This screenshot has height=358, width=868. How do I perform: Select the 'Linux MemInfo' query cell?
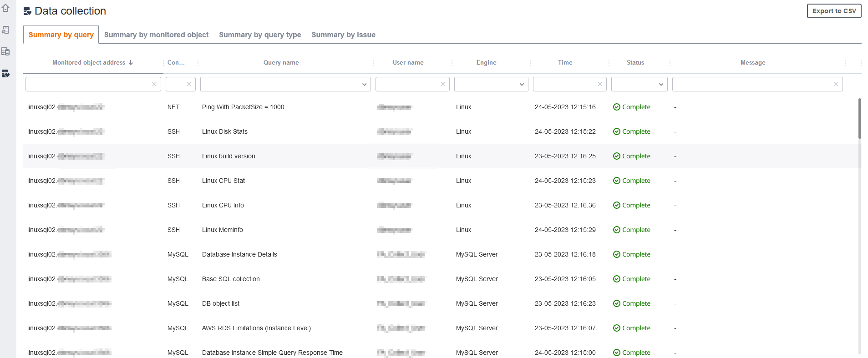click(x=223, y=230)
